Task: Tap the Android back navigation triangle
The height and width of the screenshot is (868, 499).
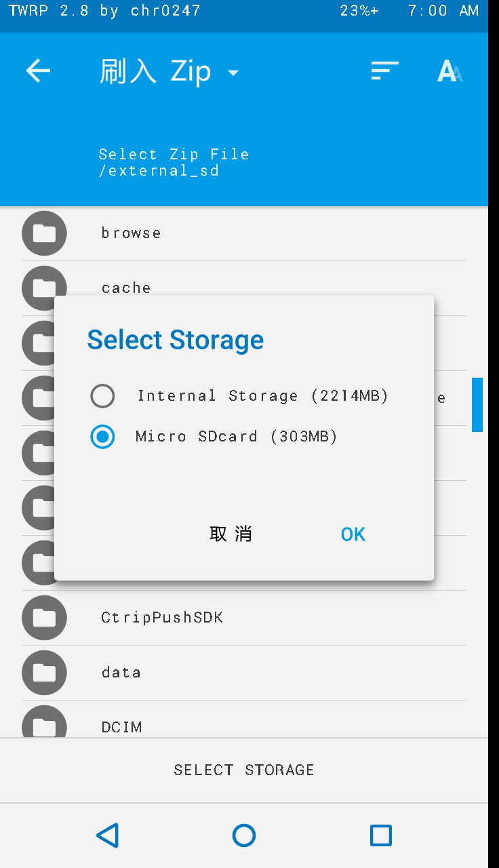Action: (107, 835)
